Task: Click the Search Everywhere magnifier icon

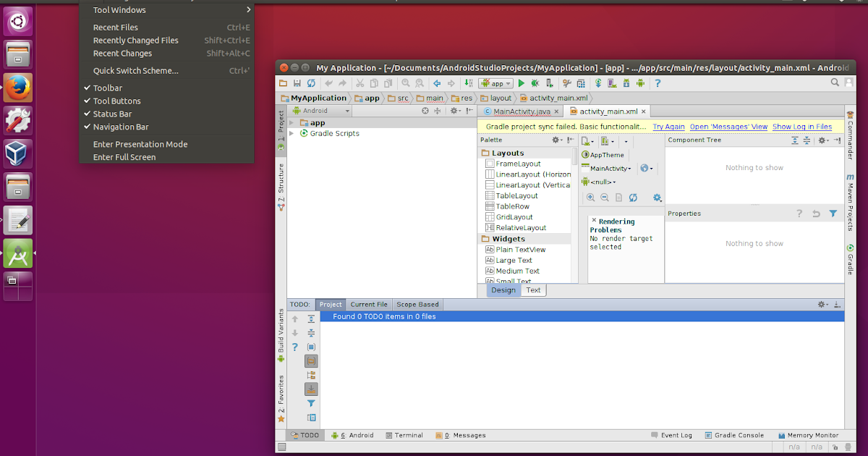Action: 835,83
